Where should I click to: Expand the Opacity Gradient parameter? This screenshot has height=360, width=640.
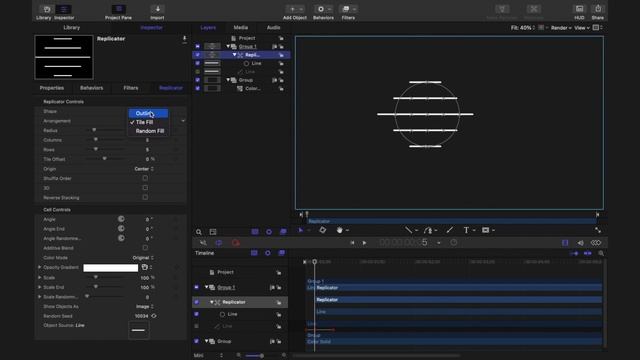click(x=40, y=267)
